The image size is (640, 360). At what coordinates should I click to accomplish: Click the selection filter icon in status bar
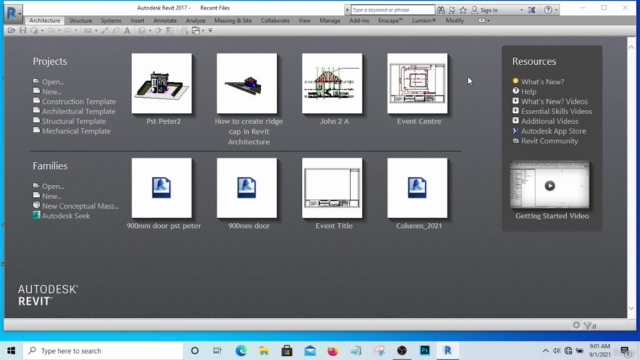tap(588, 325)
